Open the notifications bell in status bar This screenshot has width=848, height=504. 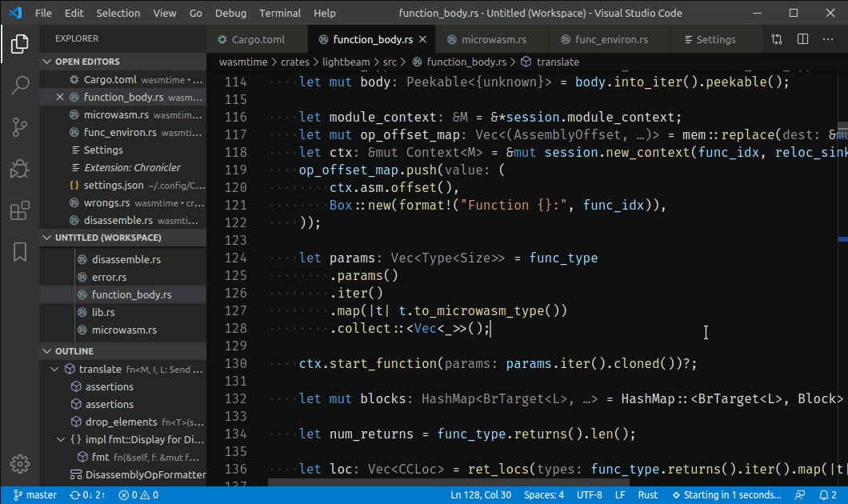[x=828, y=495]
